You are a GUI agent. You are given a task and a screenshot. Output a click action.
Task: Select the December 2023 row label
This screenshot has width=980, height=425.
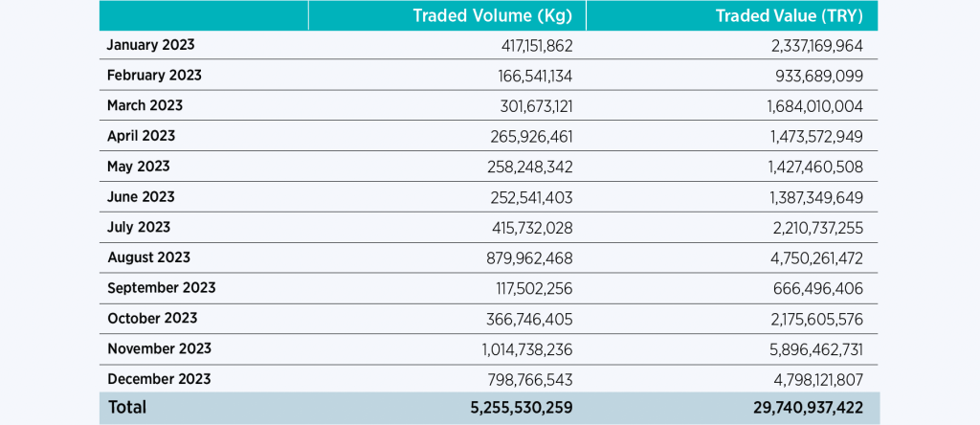(x=158, y=379)
